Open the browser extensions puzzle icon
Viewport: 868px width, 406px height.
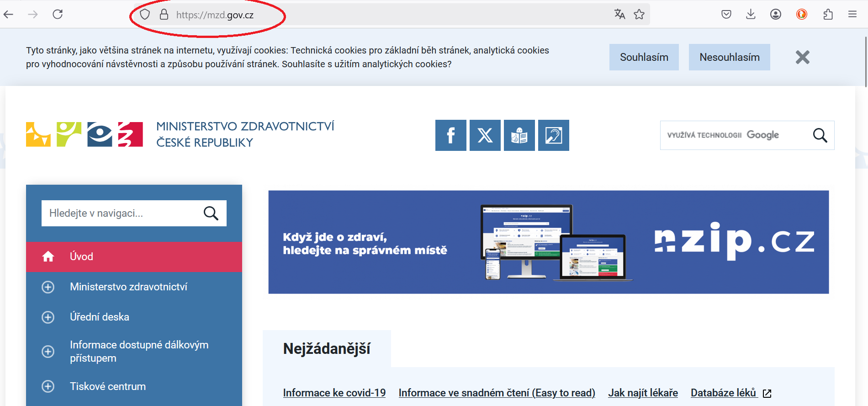(828, 15)
